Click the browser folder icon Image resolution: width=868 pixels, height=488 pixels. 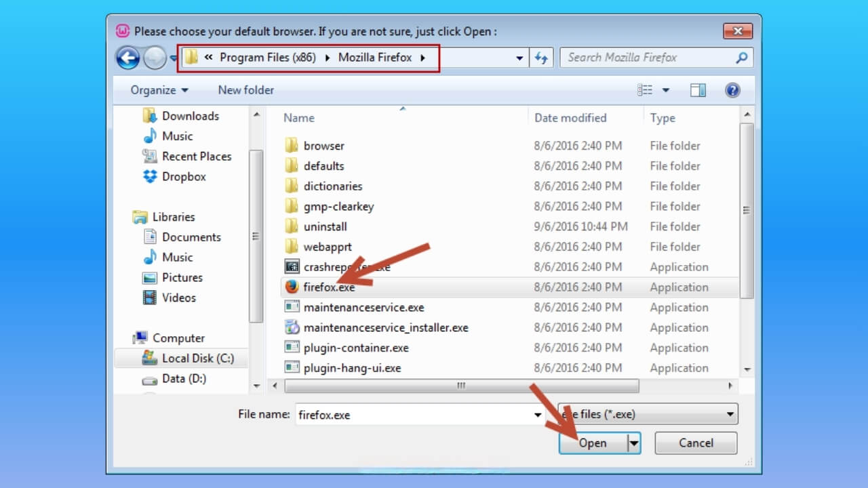(x=292, y=145)
